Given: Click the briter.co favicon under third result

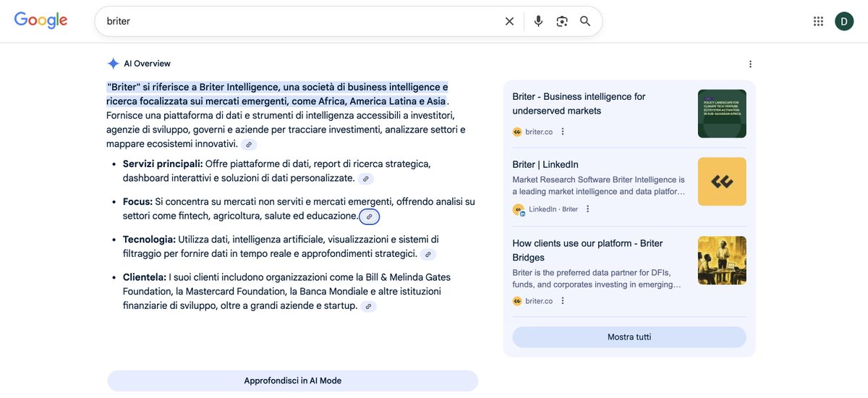Looking at the screenshot, I should [x=517, y=301].
